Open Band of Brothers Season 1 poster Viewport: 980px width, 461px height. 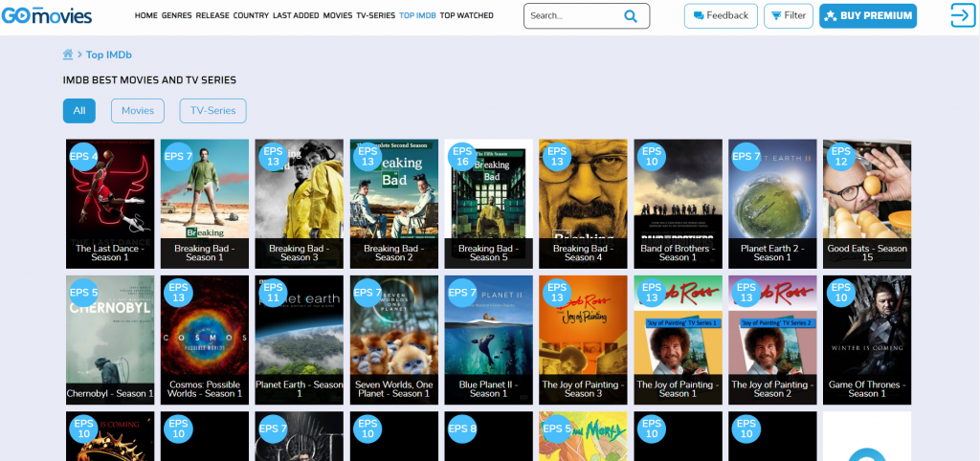(679, 204)
